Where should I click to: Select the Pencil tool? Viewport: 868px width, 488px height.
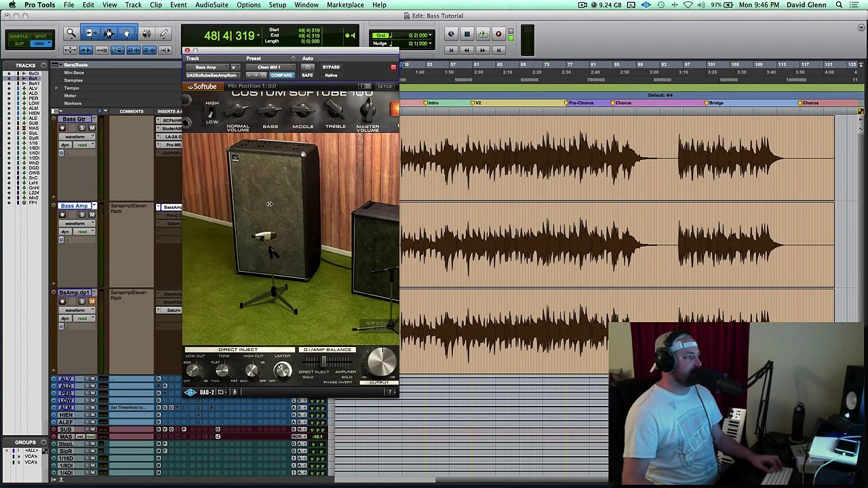(x=163, y=33)
